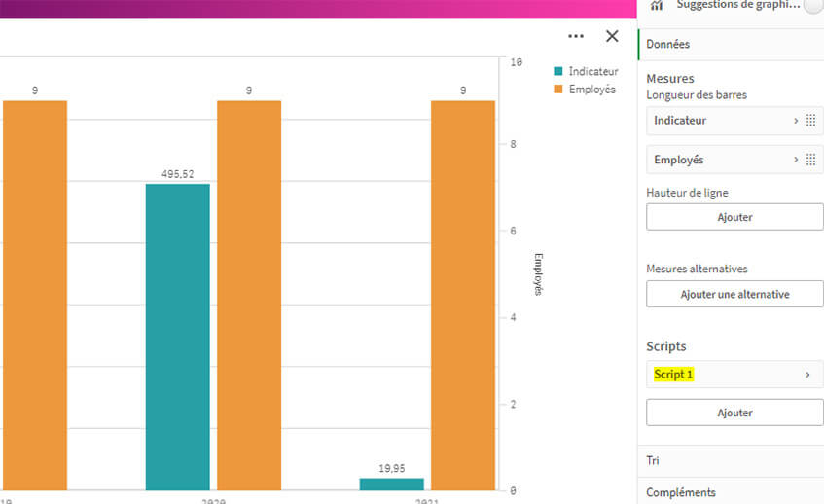The width and height of the screenshot is (824, 504).
Task: Click the Mesures alternatives label
Action: click(x=697, y=269)
